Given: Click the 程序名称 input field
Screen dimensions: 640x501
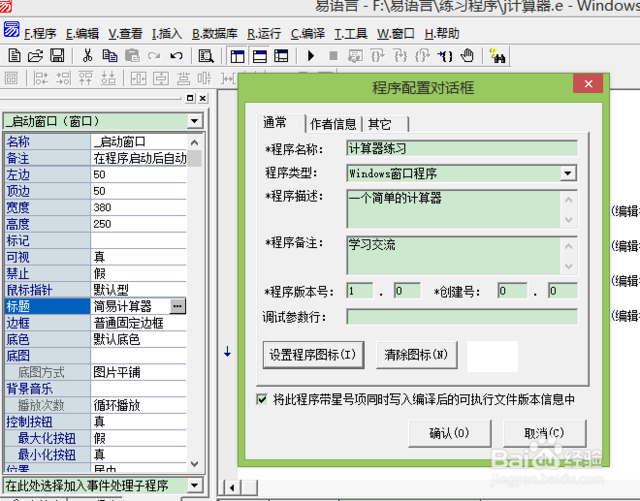Looking at the screenshot, I should pos(462,148).
